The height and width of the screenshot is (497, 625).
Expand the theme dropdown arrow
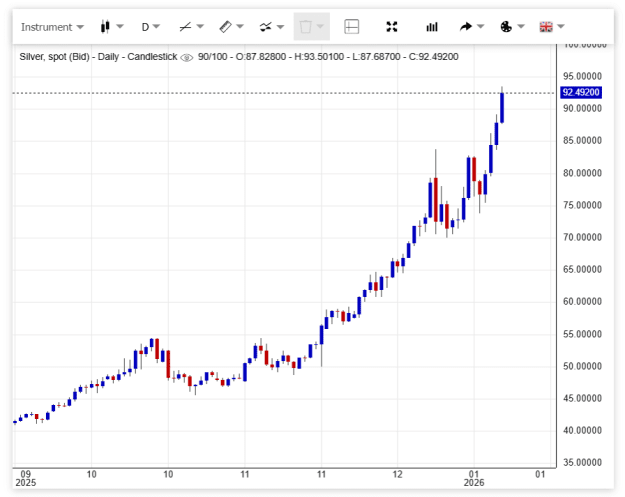pyautogui.click(x=521, y=27)
